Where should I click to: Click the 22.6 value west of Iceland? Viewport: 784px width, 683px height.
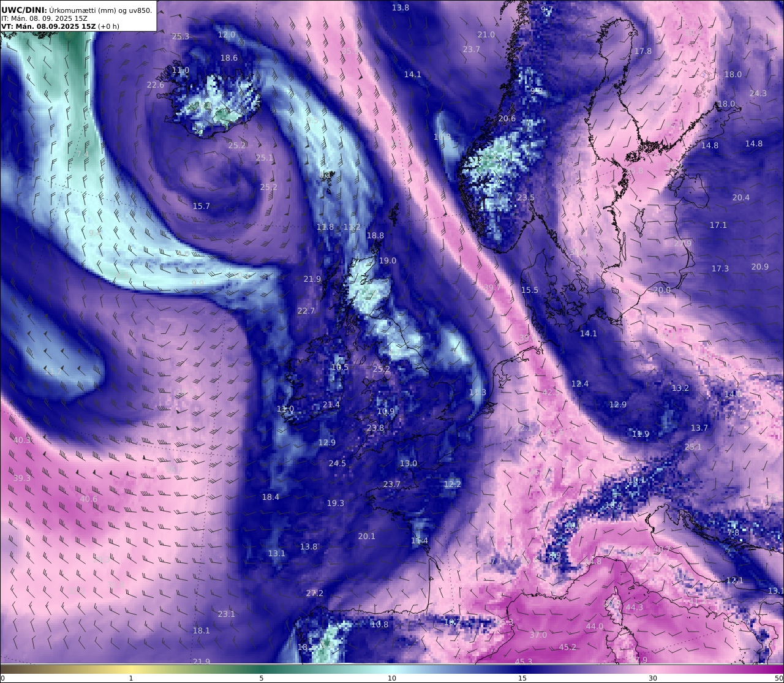156,85
